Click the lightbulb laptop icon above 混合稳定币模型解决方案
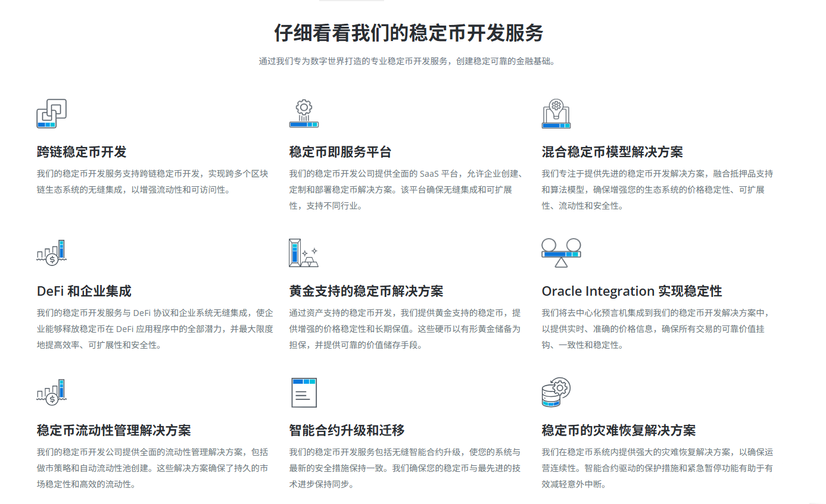The height and width of the screenshot is (504, 826). [x=556, y=114]
